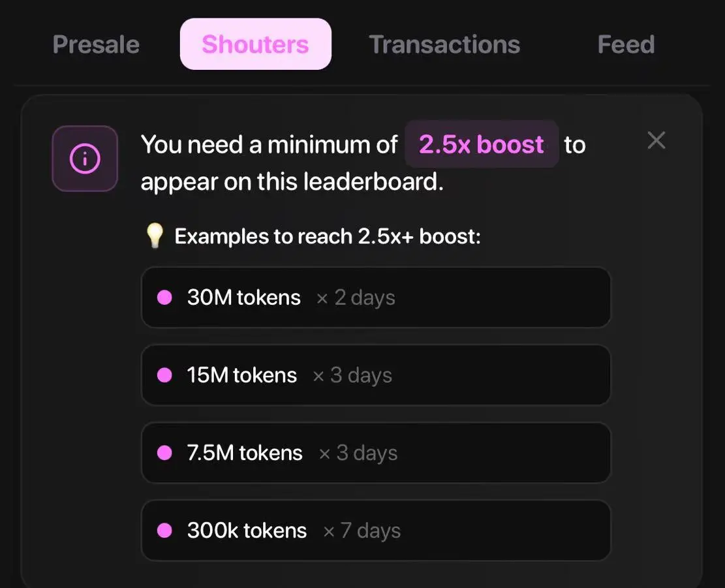The image size is (725, 588).
Task: Click the '× 7 days' label
Action: coord(362,531)
